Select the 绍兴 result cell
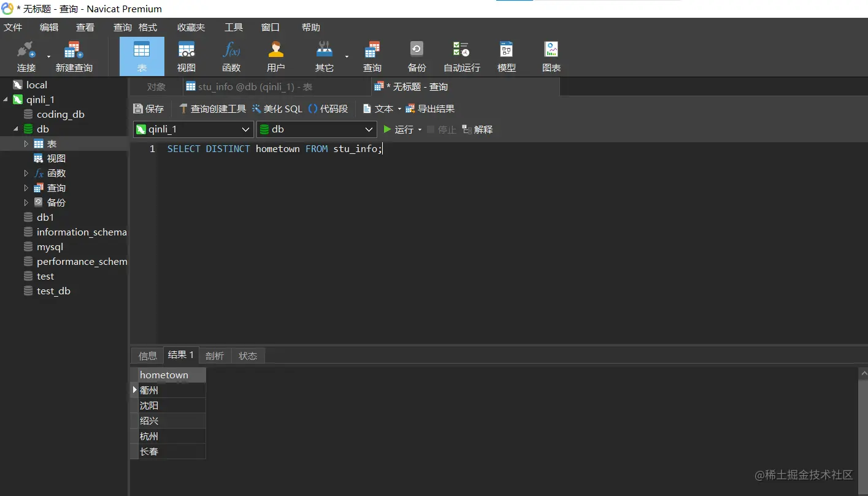The height and width of the screenshot is (496, 868). pyautogui.click(x=172, y=421)
